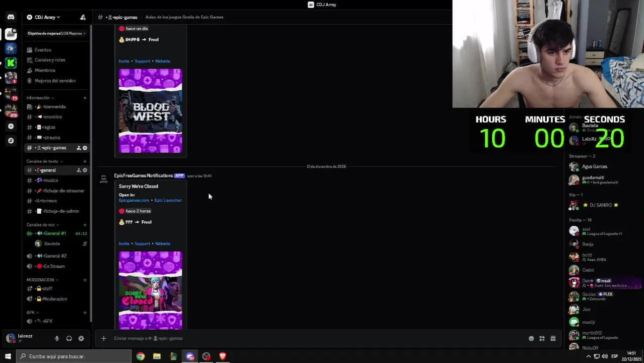Click the volume icon in system tray
Viewport: 644px width, 363px height.
[605, 356]
